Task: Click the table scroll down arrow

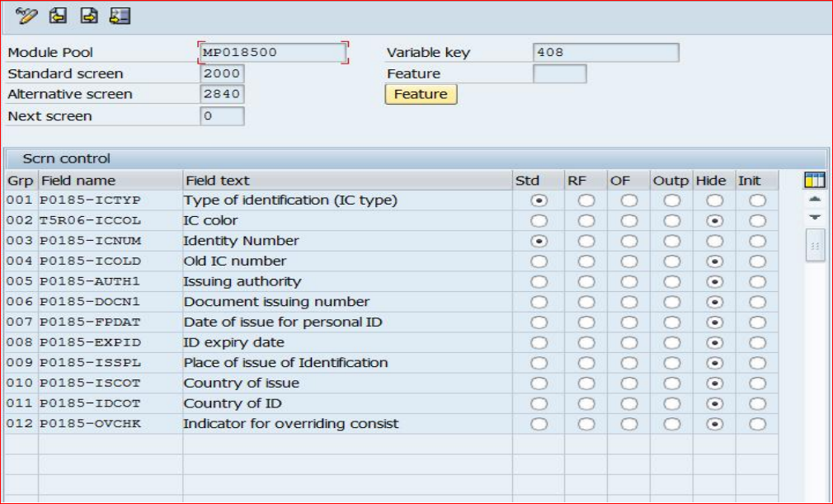Action: [815, 217]
